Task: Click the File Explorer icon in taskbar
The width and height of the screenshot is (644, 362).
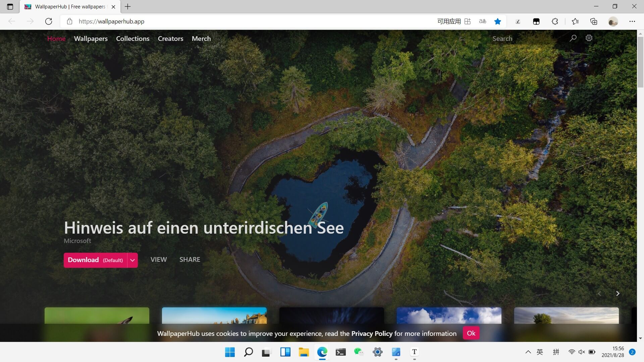Action: coord(304,352)
